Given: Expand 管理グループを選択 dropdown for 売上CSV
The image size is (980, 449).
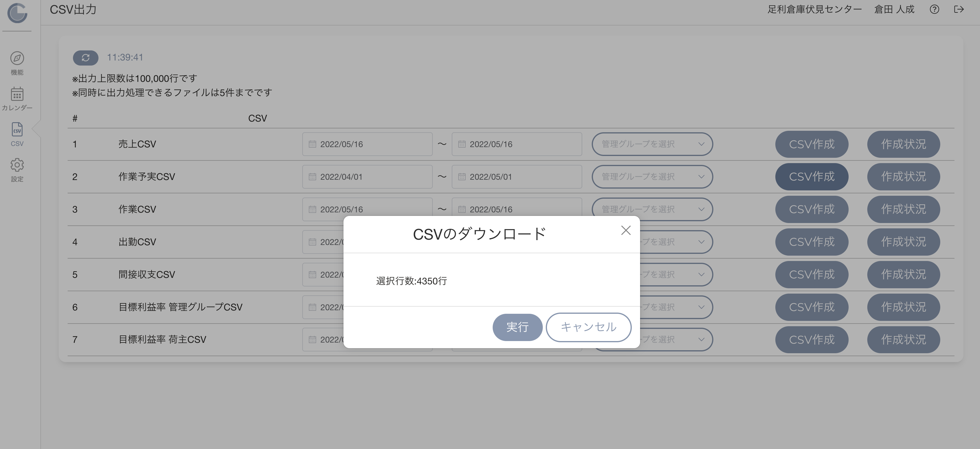Looking at the screenshot, I should coord(652,144).
